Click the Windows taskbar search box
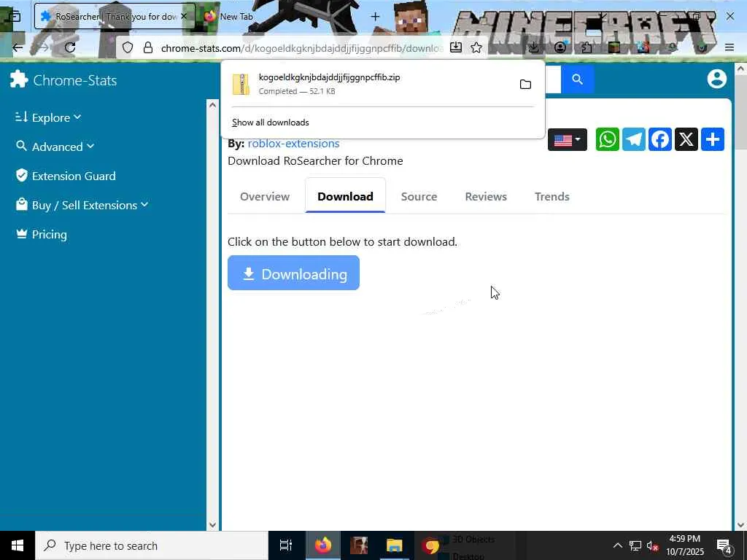Viewport: 747px width, 560px height. [152, 545]
